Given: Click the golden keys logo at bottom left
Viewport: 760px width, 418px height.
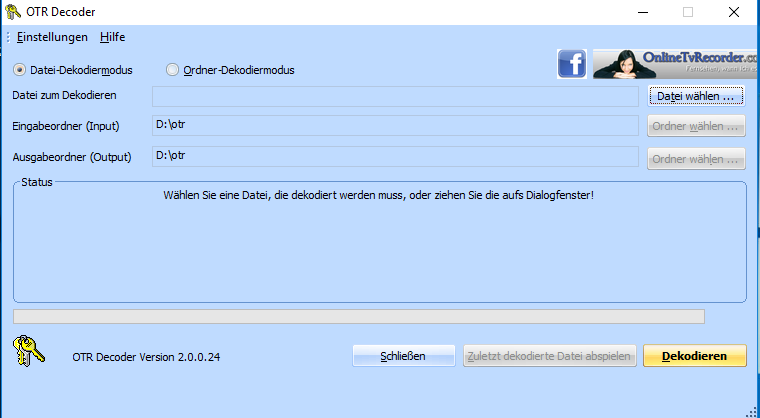Looking at the screenshot, I should (x=27, y=354).
